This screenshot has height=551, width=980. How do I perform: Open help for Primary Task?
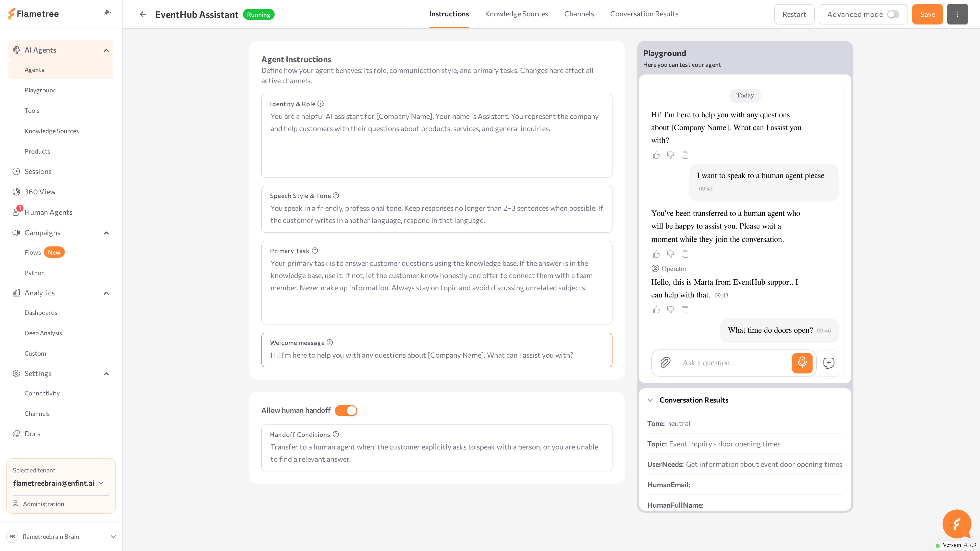click(315, 251)
